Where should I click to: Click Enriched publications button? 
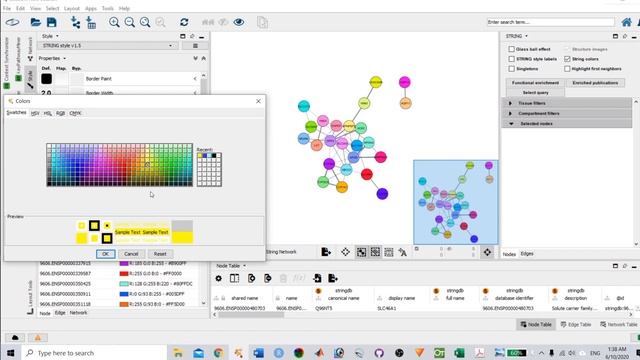pos(595,83)
